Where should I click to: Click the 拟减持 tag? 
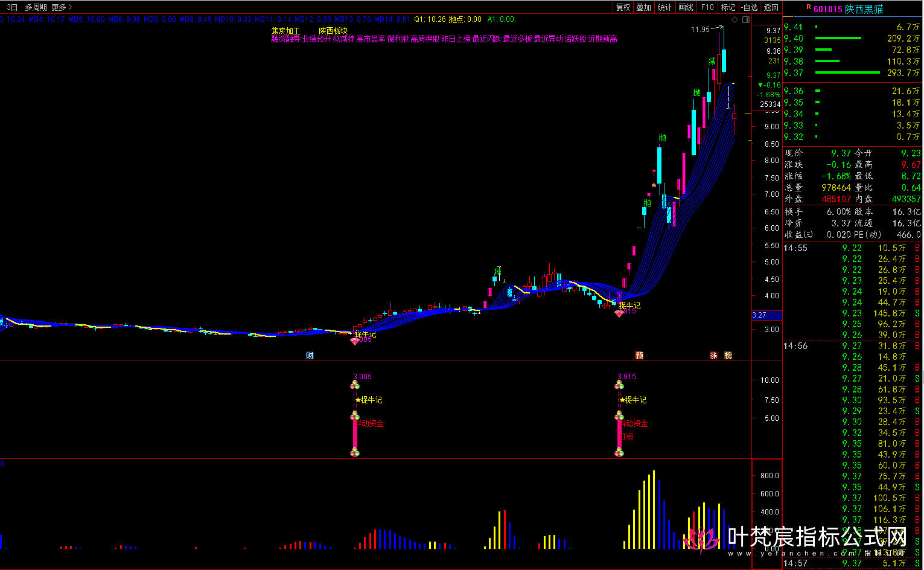pos(343,39)
